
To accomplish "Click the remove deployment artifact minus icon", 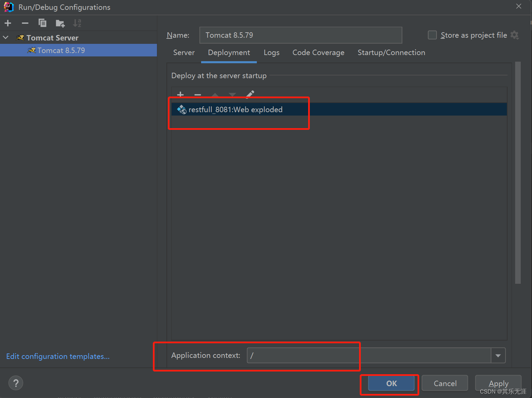I will (x=197, y=95).
